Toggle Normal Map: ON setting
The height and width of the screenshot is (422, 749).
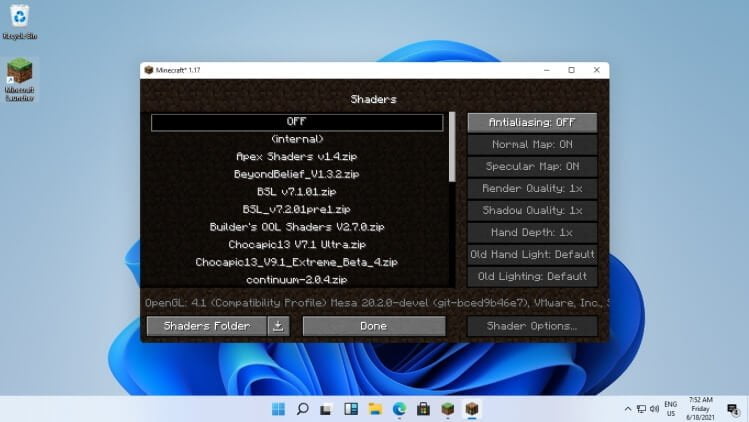tap(532, 144)
